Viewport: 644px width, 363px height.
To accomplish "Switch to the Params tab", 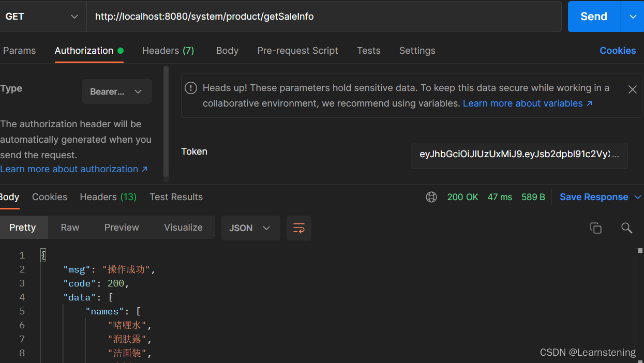I will pyautogui.click(x=20, y=51).
